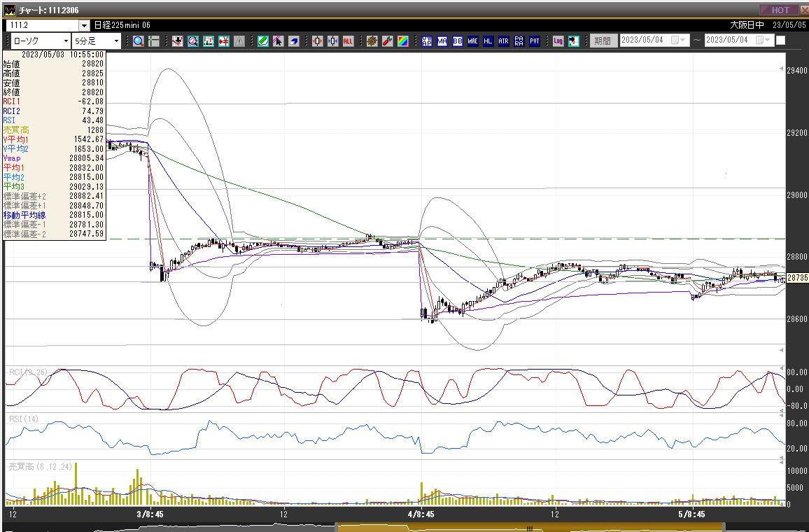Toggle the BB Bollinger Bands indicator

point(457,41)
